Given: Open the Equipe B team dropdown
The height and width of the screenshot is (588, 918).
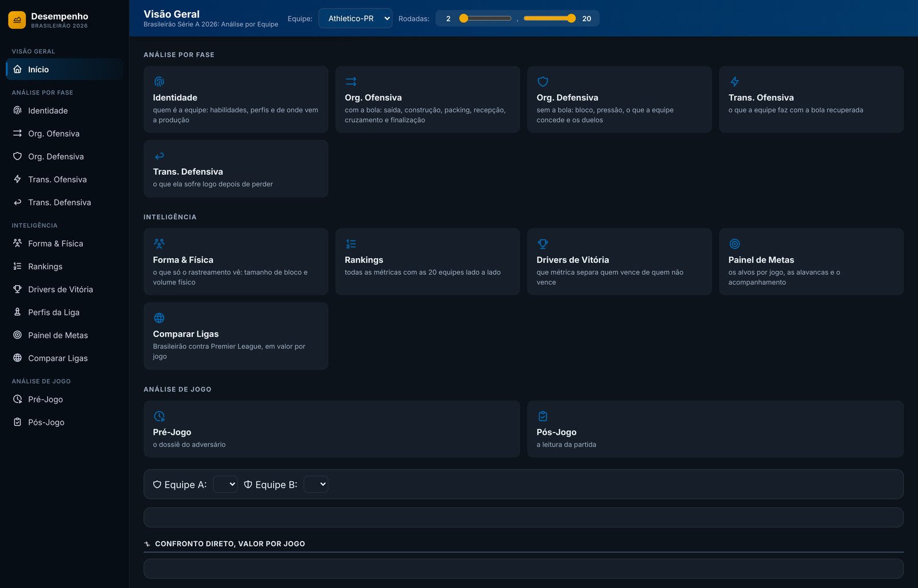Looking at the screenshot, I should point(316,484).
